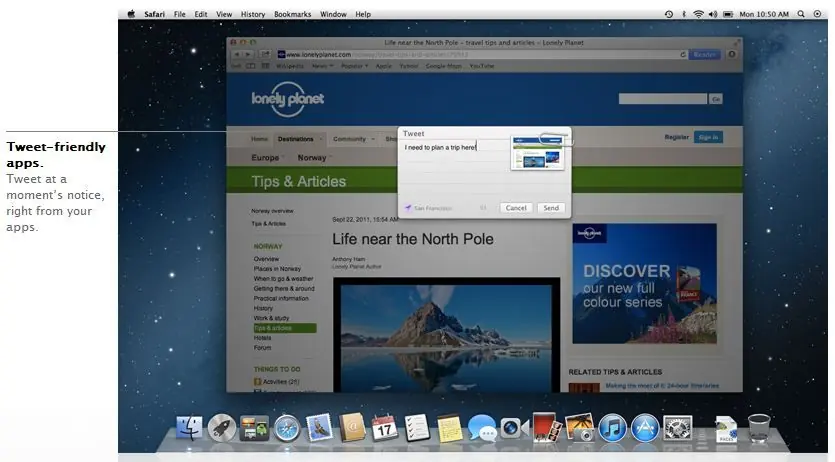
Task: Click the Discover colour series ad
Action: (644, 284)
